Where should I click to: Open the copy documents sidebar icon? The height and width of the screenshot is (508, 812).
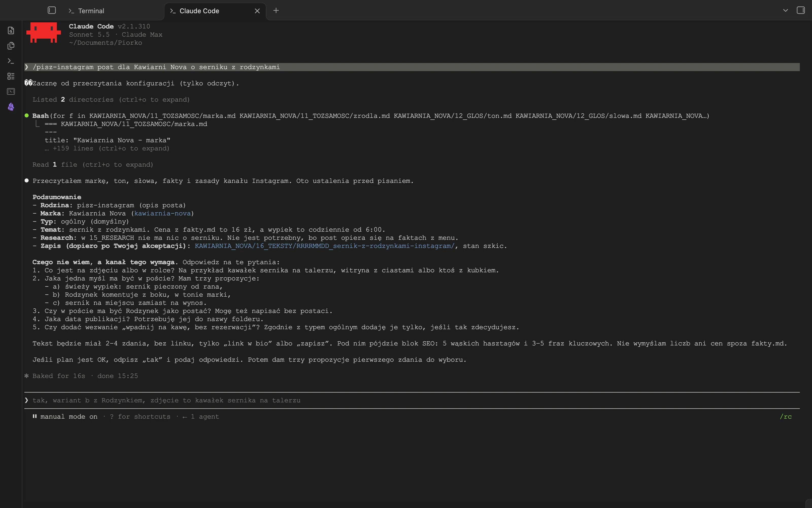point(11,46)
